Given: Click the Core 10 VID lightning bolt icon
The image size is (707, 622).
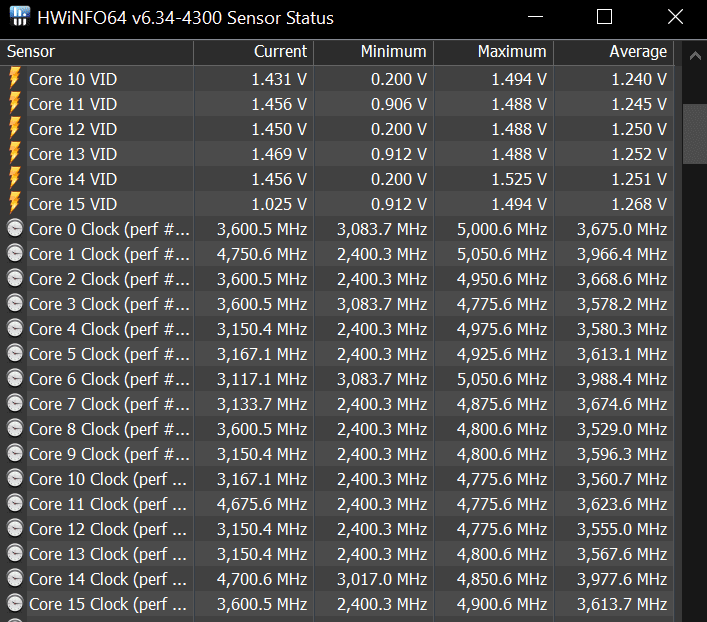Looking at the screenshot, I should 15,79.
